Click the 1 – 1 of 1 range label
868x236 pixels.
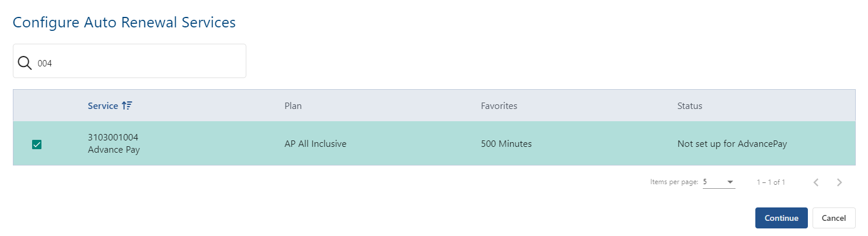coord(771,182)
